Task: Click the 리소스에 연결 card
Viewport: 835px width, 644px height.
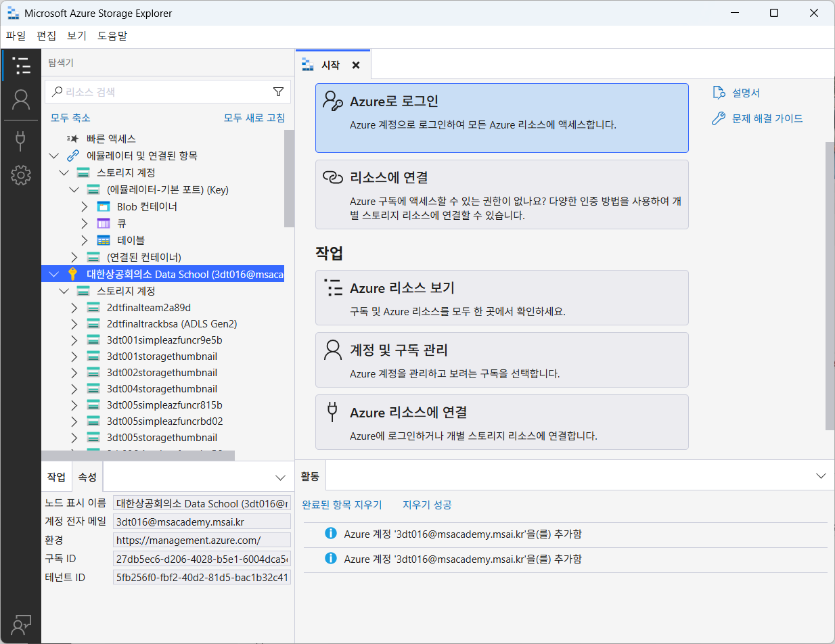Action: pos(502,194)
